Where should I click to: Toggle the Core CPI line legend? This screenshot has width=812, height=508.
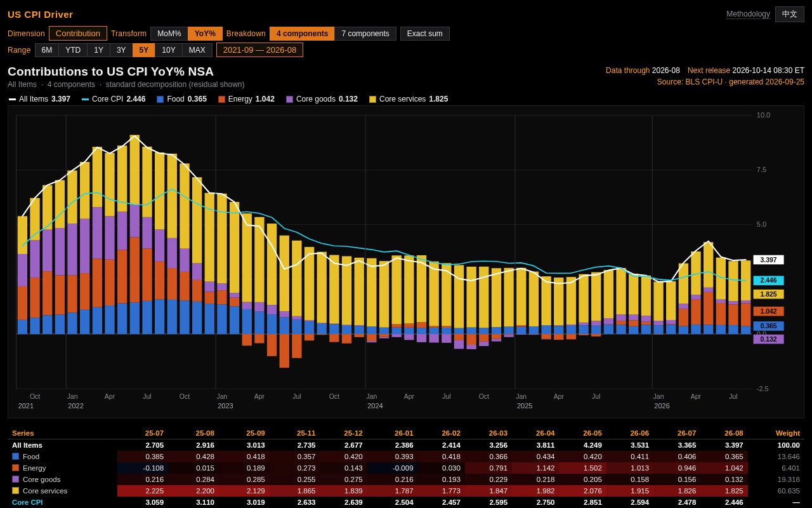(x=114, y=99)
